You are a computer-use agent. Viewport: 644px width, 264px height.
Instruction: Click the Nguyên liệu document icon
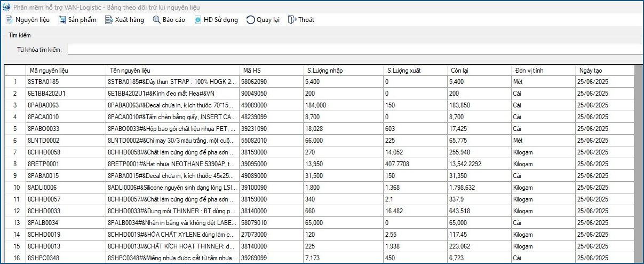click(x=9, y=20)
